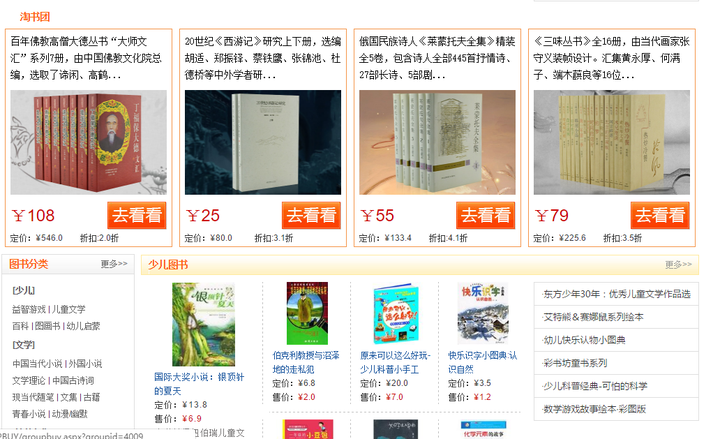Click 去看看 button for ¥25 西游记 study
This screenshot has height=439, width=720.
(x=311, y=215)
